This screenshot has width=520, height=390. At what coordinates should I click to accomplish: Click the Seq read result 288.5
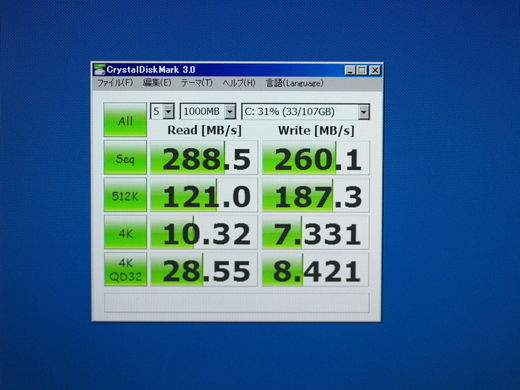point(204,158)
